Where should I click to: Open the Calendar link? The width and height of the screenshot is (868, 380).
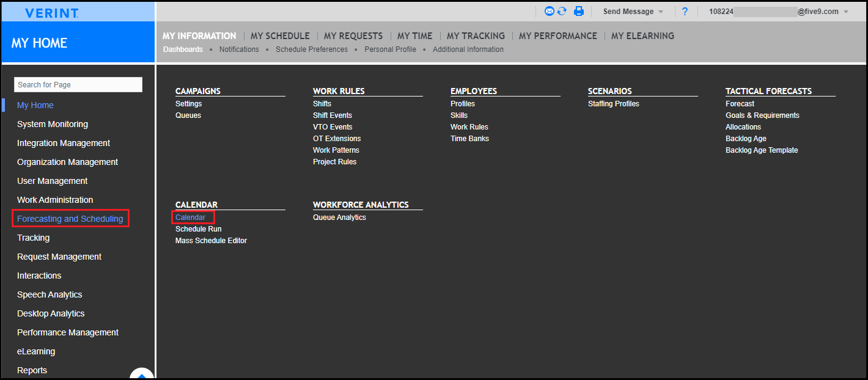191,217
